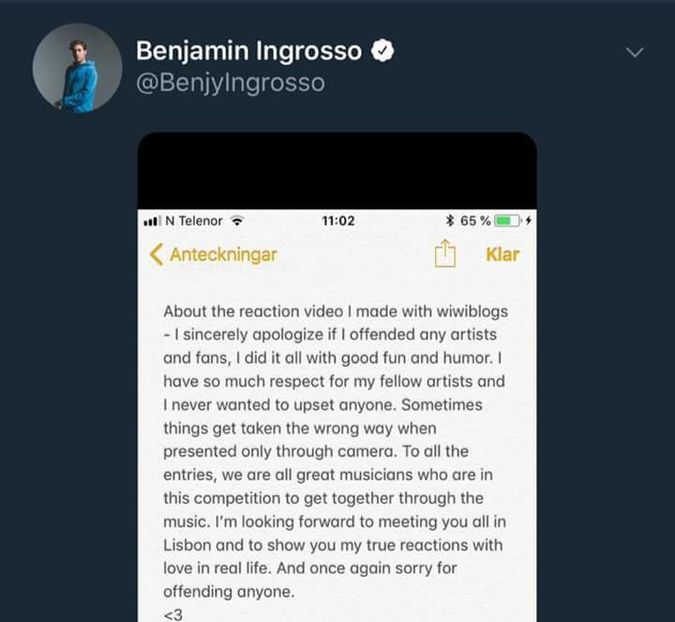The image size is (675, 622).
Task: Click the signal strength bars icon
Action: tap(153, 221)
